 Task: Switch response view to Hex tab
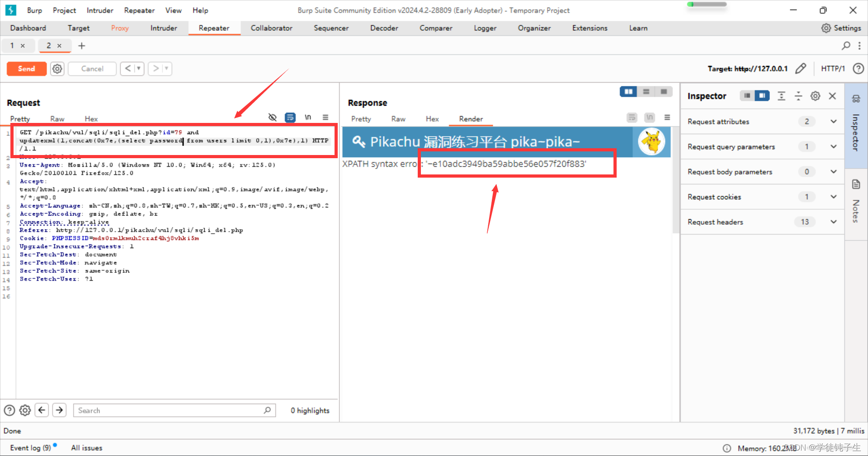click(x=432, y=119)
